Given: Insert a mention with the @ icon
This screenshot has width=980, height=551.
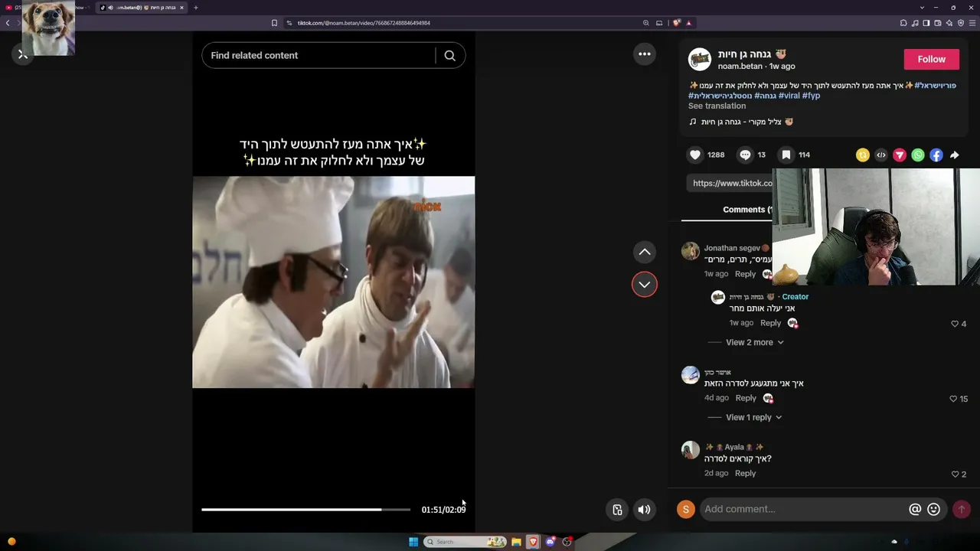Looking at the screenshot, I should pyautogui.click(x=915, y=509).
